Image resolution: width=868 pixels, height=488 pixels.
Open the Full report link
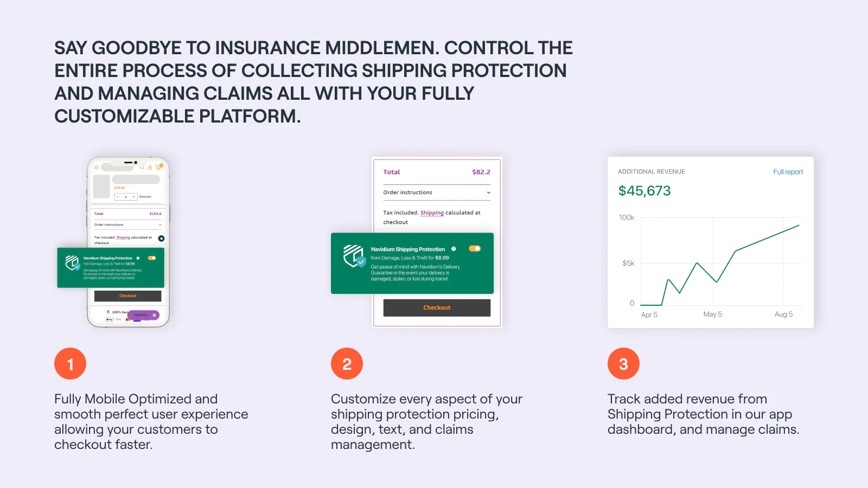[x=788, y=172]
